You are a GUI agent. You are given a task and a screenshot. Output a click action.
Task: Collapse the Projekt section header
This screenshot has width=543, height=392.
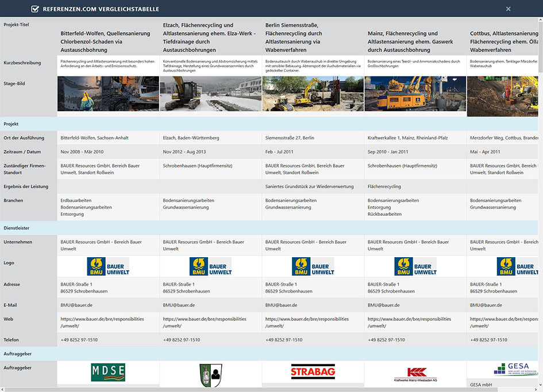pos(11,124)
